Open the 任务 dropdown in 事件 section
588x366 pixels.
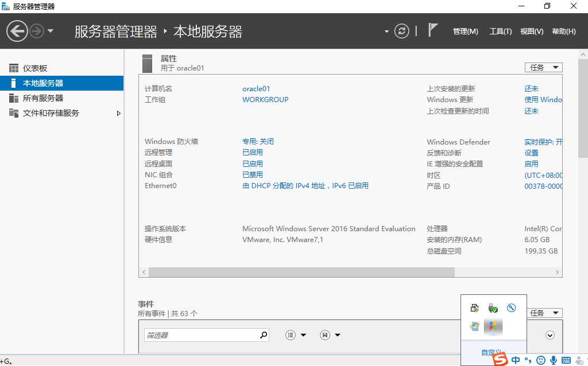[x=544, y=313]
